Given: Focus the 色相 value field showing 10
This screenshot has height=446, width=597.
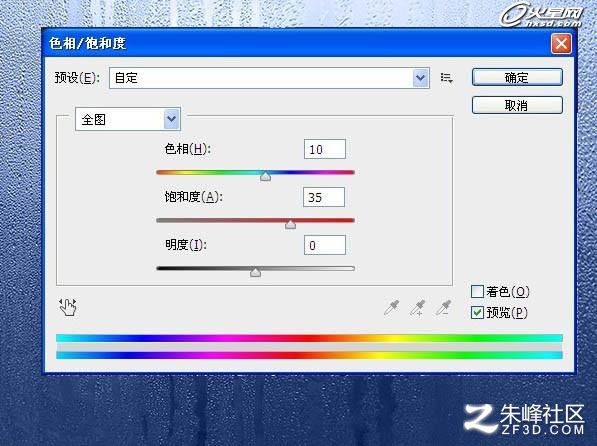Looking at the screenshot, I should coord(325,149).
